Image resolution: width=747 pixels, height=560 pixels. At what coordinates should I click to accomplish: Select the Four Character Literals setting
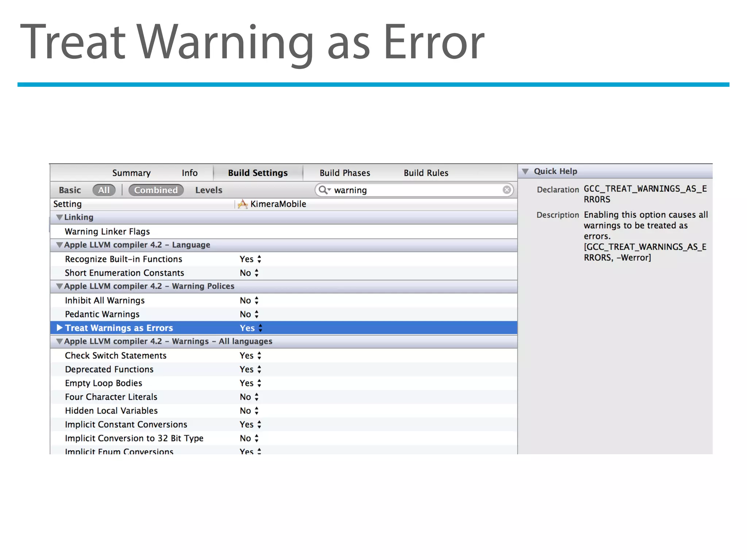click(111, 397)
